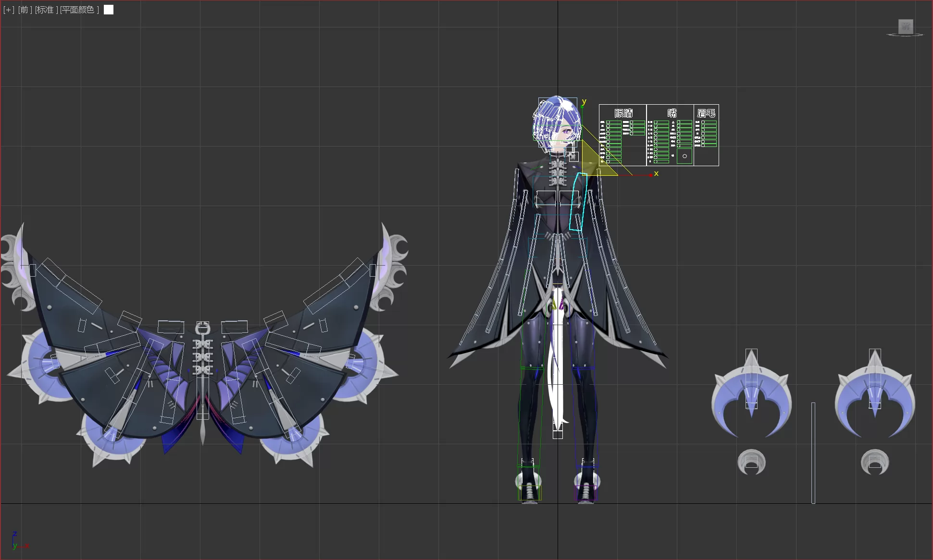Select the thin vertical bar between crescents

tap(813, 453)
